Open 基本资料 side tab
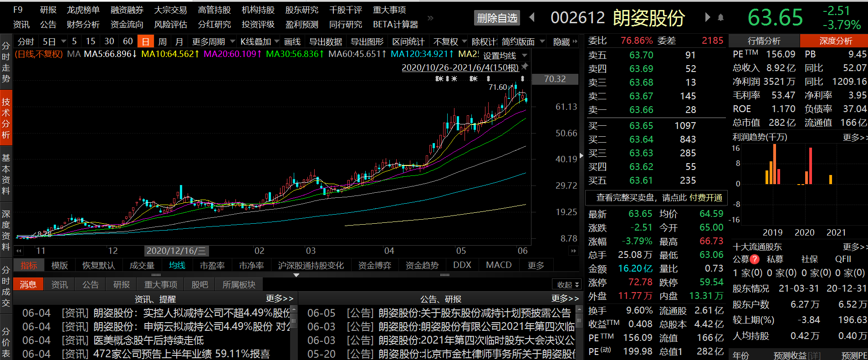868x360 pixels. pyautogui.click(x=6, y=174)
